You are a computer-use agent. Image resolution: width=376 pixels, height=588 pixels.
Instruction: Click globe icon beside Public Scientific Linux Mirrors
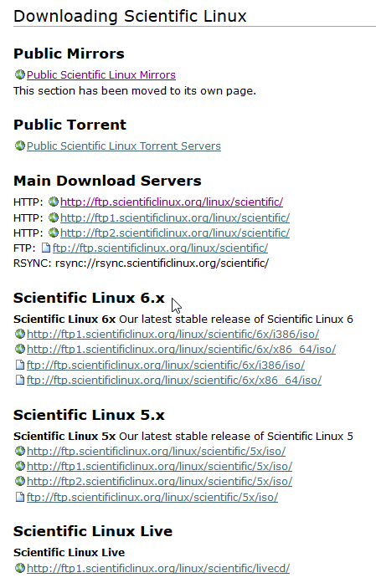20,74
